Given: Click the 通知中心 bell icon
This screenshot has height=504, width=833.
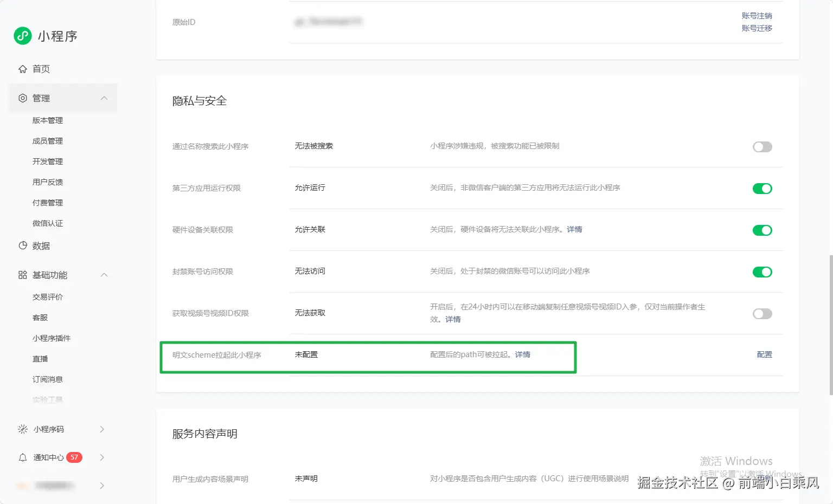Looking at the screenshot, I should point(23,457).
